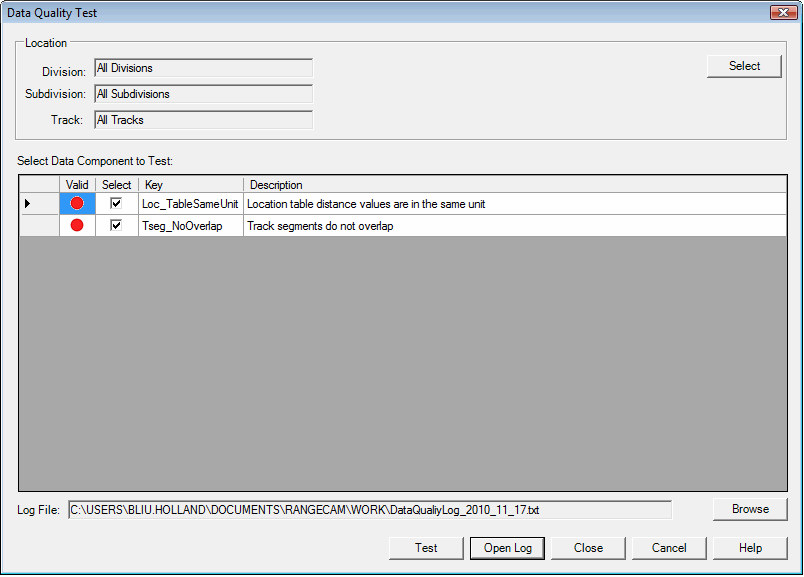The height and width of the screenshot is (577, 804).
Task: Click the Track field
Action: (203, 120)
